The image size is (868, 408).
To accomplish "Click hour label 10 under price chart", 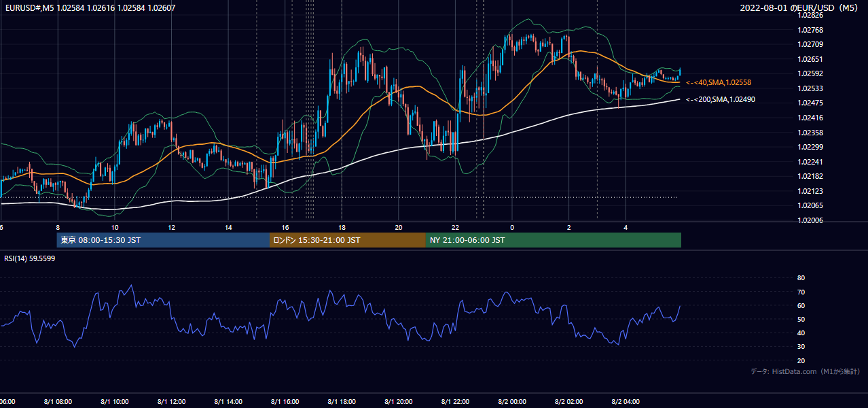I will click(115, 228).
